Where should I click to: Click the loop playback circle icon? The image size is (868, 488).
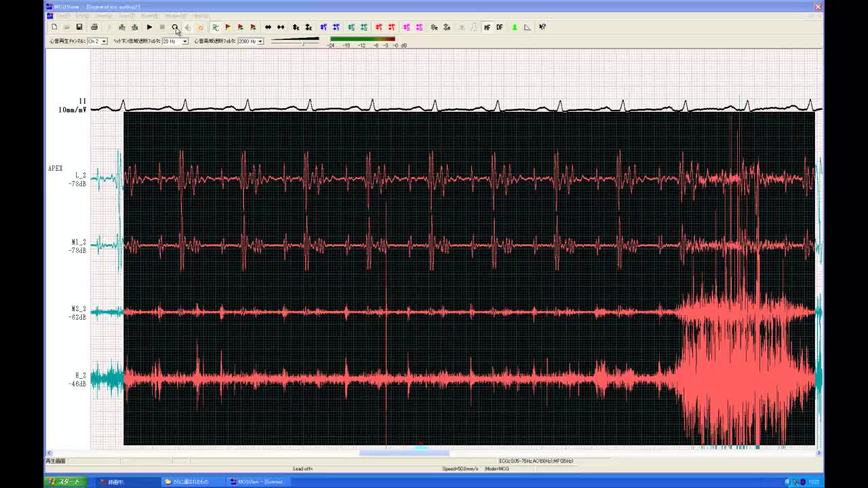pos(175,27)
